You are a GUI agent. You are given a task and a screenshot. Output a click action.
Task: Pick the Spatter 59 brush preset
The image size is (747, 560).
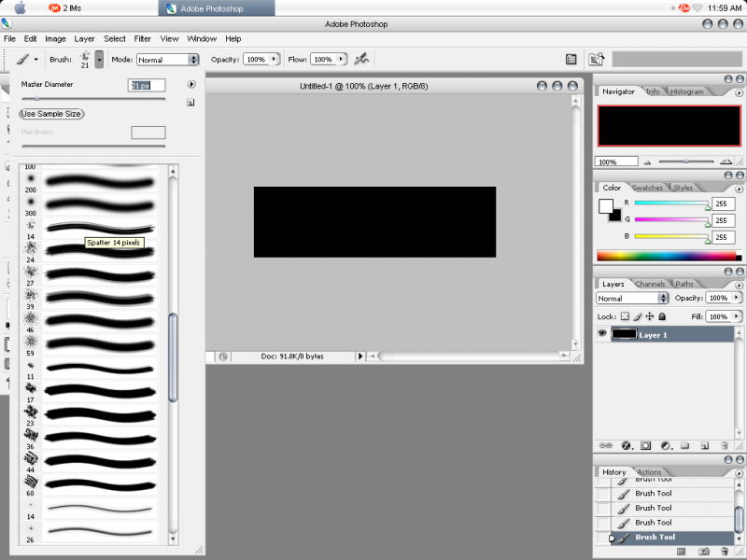89,344
